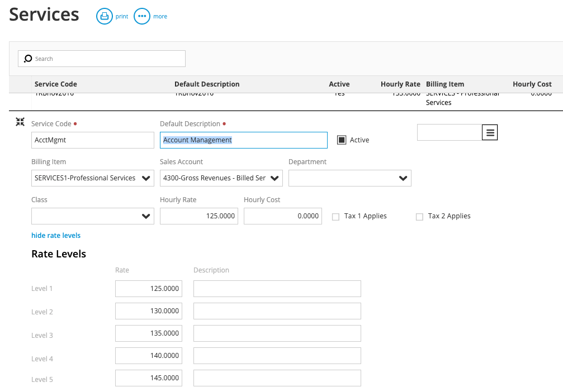Image resolution: width=563 pixels, height=392 pixels.
Task: Collapse the service detail form with the arrows icon
Action: pos(20,121)
